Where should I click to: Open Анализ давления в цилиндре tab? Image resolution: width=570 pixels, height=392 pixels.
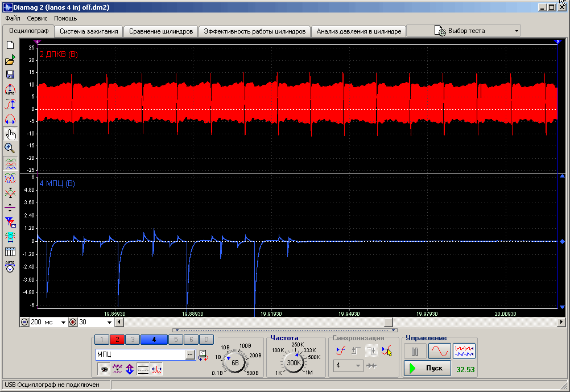[x=359, y=31]
